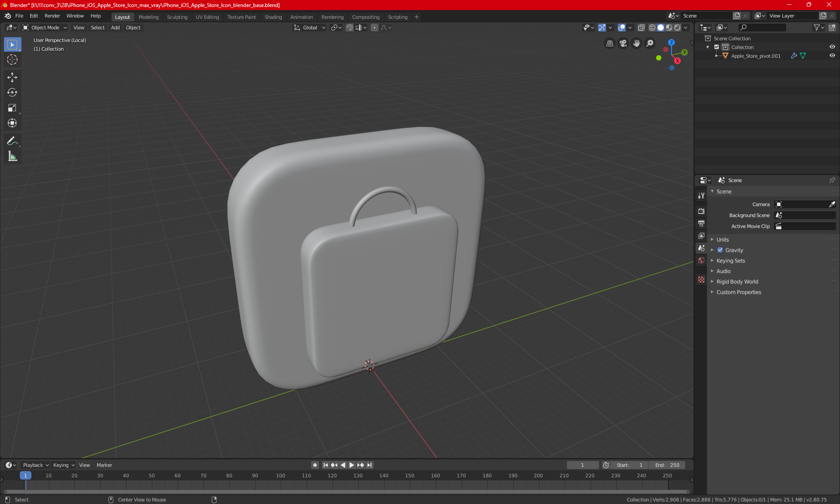This screenshot has height=504, width=840.
Task: Toggle Collection exclude checkbox in outliner
Action: pyautogui.click(x=717, y=47)
